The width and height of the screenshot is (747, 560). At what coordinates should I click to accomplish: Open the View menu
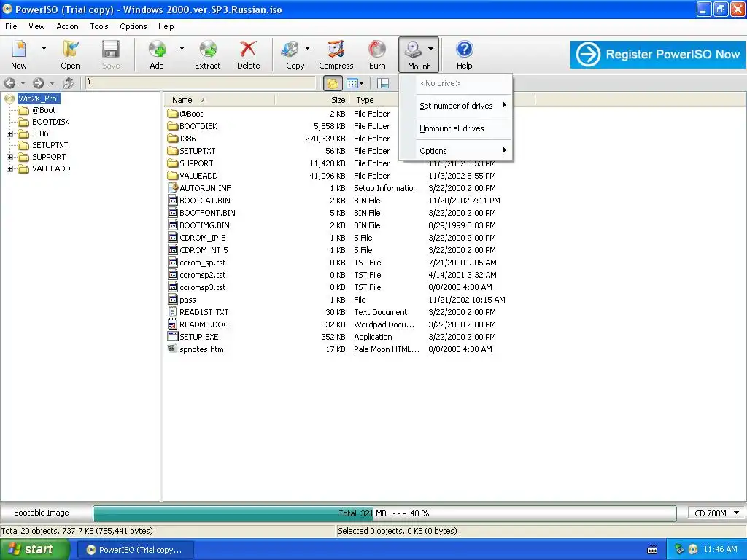36,26
